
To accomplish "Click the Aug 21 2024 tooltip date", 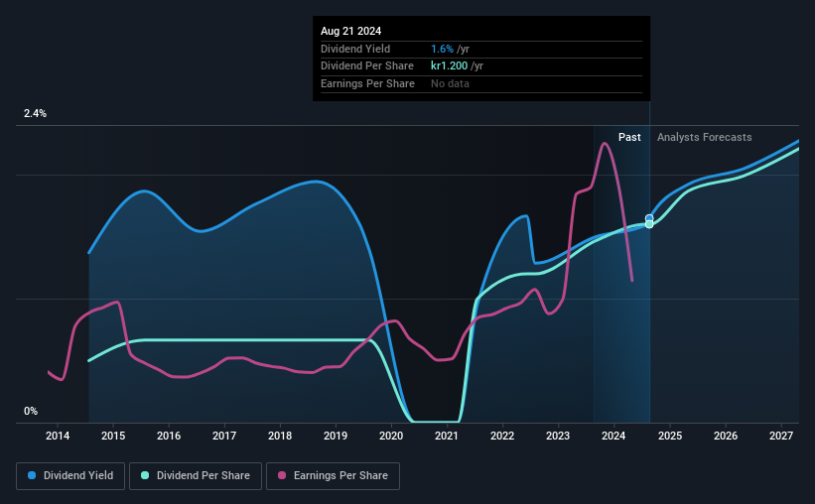I will coord(350,31).
